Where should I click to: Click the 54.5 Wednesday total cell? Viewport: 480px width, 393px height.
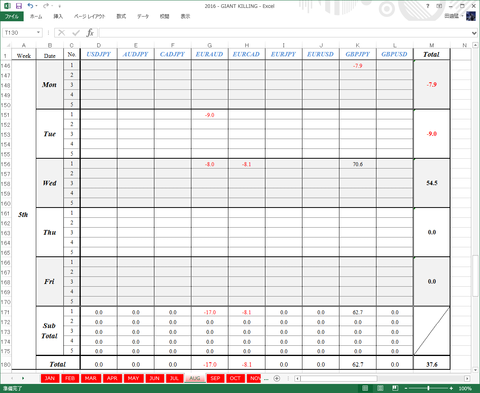[x=431, y=183]
